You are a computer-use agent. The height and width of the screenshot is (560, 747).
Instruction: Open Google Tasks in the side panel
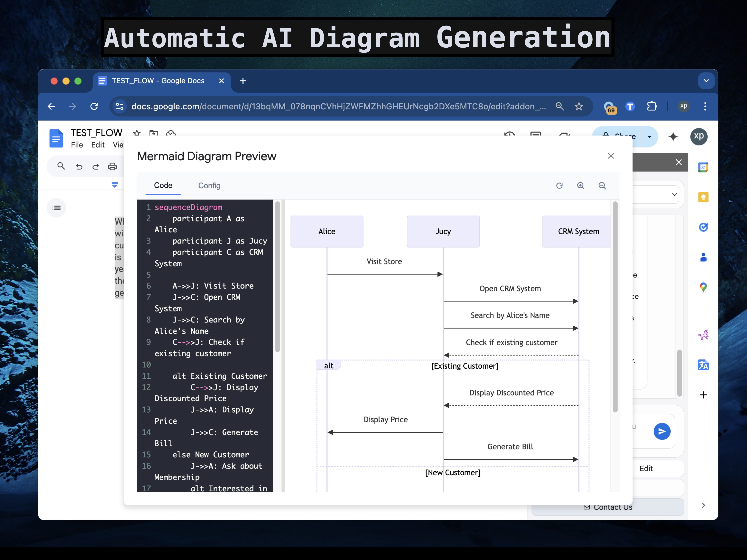[703, 227]
